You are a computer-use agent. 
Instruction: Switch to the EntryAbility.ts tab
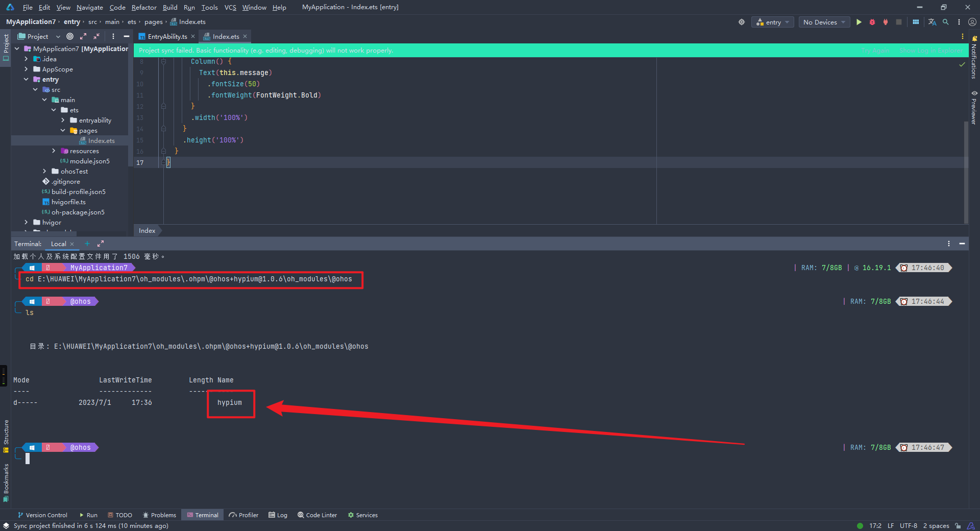pos(166,36)
